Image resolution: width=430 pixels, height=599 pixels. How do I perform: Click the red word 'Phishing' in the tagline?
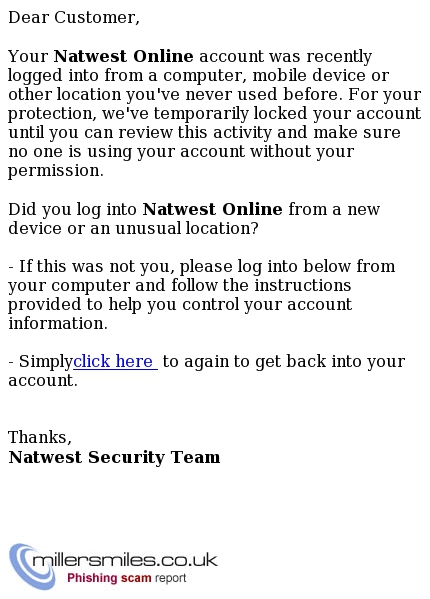click(x=92, y=578)
